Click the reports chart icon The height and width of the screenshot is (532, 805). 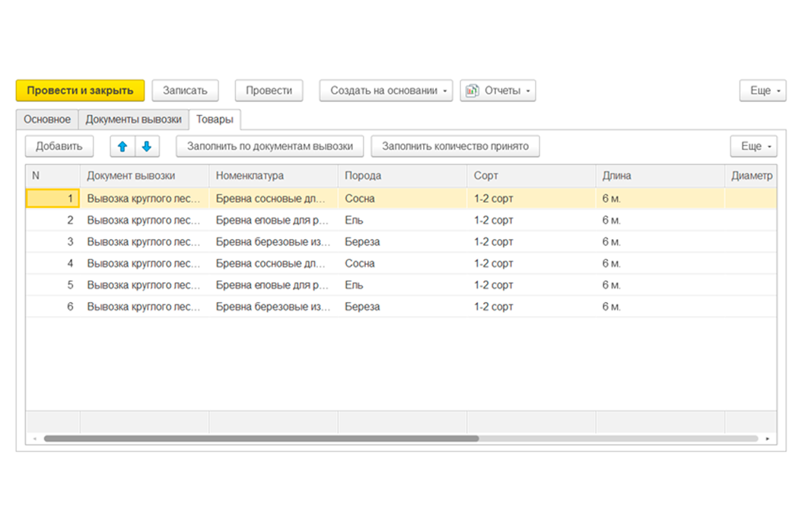tap(472, 91)
